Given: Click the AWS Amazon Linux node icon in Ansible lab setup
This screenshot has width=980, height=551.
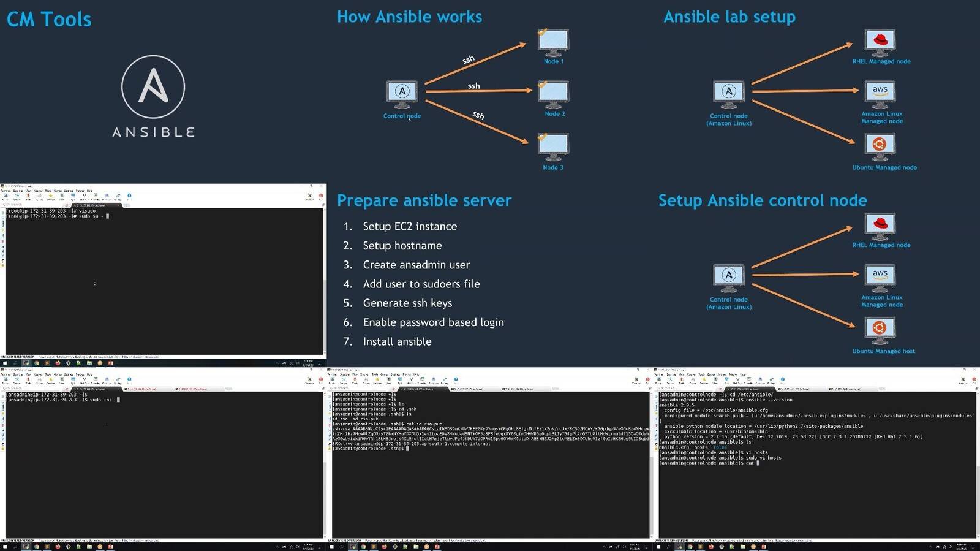Looking at the screenshot, I should [x=880, y=94].
